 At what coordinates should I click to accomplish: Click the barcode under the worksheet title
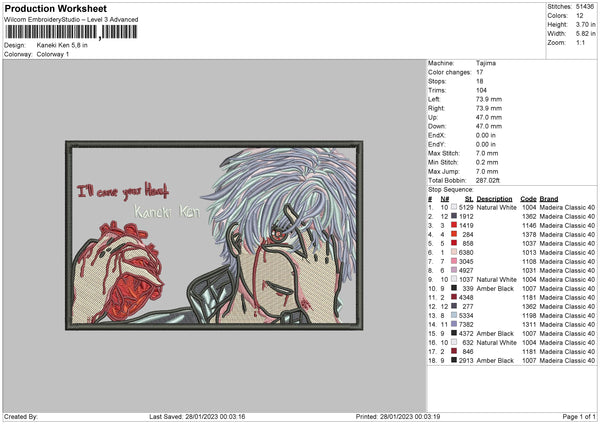71,32
